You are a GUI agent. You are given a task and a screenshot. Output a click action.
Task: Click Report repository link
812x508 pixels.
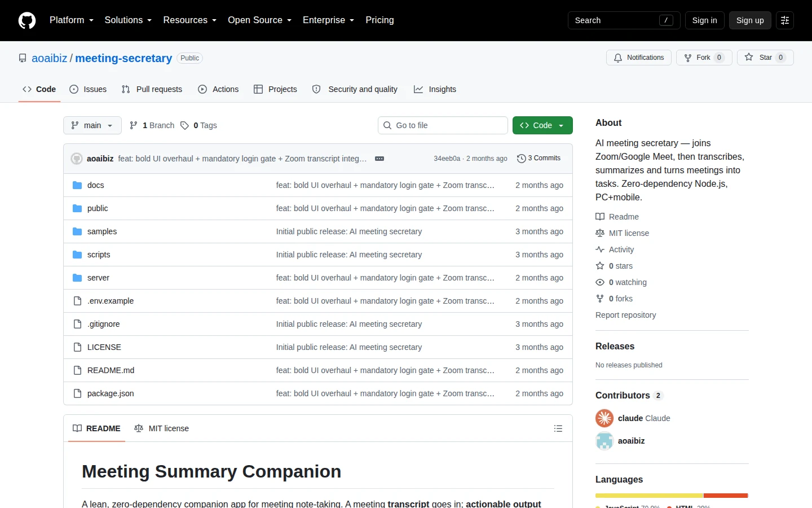[626, 315]
